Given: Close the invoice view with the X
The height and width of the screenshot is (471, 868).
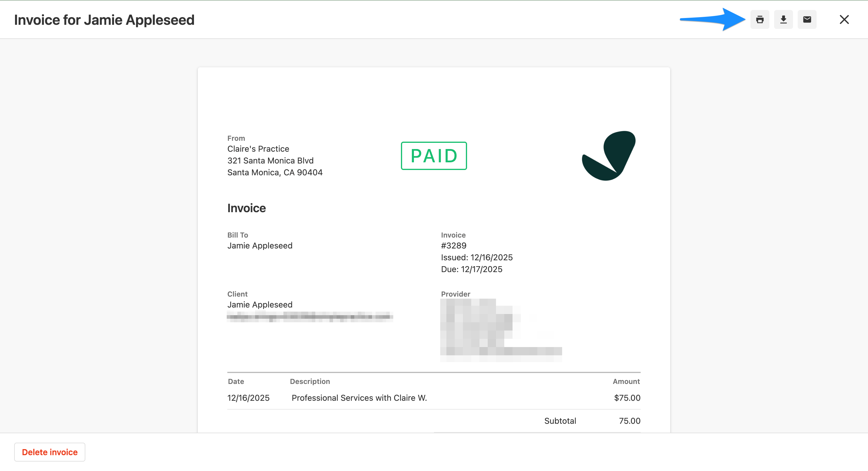Looking at the screenshot, I should [x=844, y=19].
